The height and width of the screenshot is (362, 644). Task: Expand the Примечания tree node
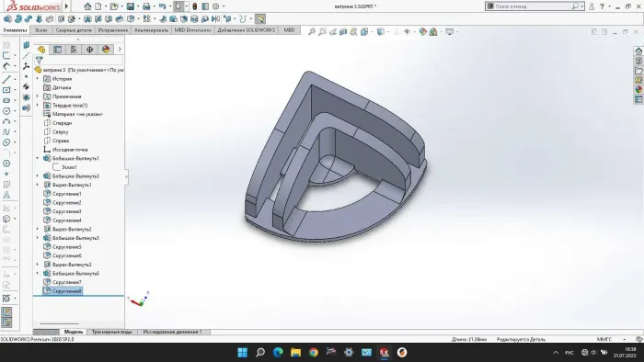pos(38,96)
